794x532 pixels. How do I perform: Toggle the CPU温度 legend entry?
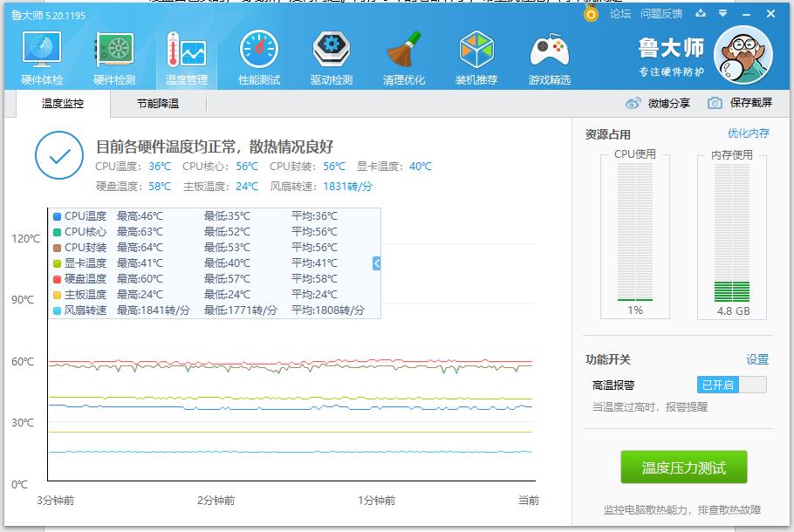coord(77,216)
